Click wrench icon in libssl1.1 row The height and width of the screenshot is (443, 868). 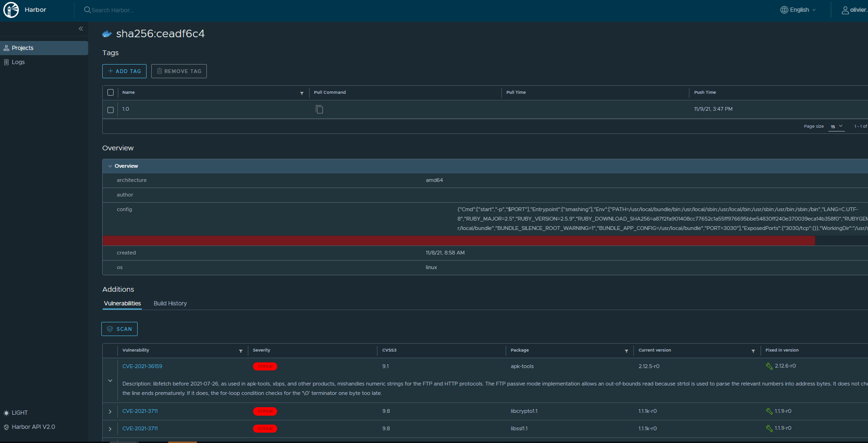(x=770, y=429)
